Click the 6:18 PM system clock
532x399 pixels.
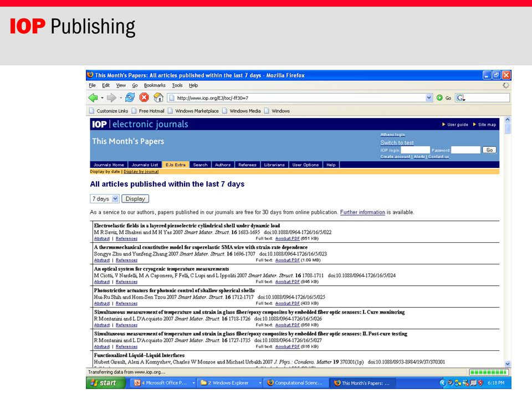pos(495,383)
